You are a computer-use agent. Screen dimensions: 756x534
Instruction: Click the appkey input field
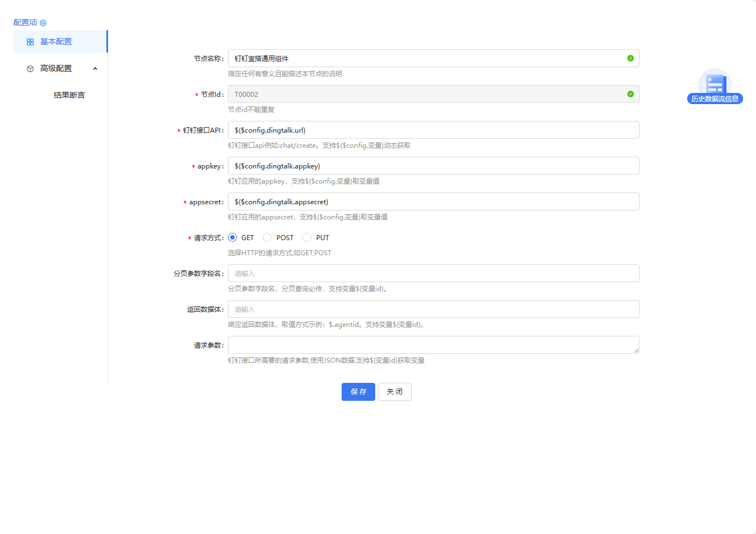[433, 166]
